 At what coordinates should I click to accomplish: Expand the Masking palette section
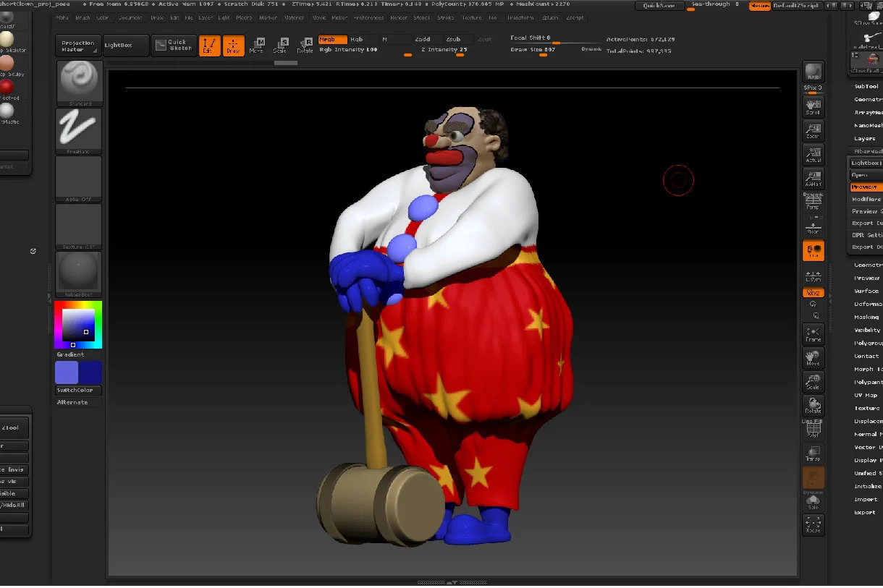tap(866, 317)
